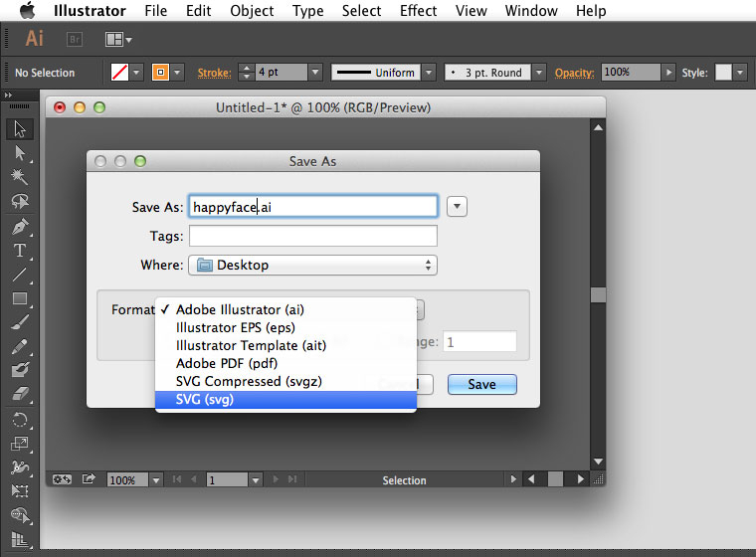The height and width of the screenshot is (557, 756).
Task: Click the Ai application logo
Action: 34,39
